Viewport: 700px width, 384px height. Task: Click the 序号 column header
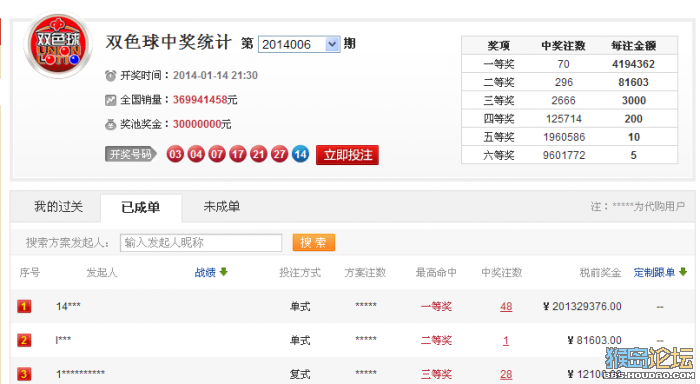pyautogui.click(x=29, y=272)
